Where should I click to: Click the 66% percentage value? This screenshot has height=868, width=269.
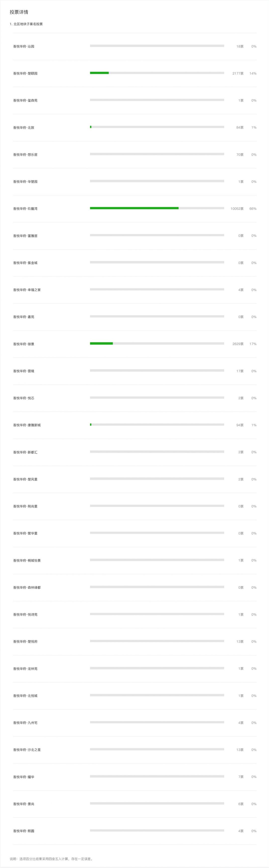click(x=253, y=208)
